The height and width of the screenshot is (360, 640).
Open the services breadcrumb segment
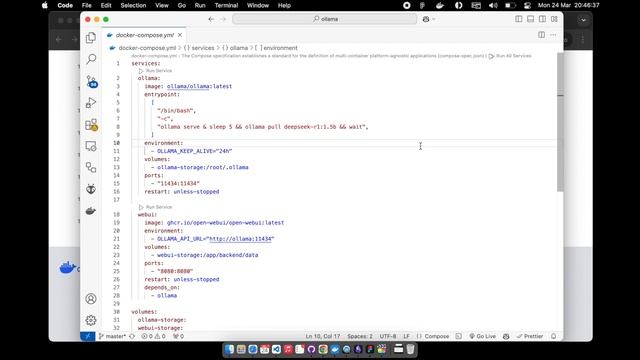(199, 48)
